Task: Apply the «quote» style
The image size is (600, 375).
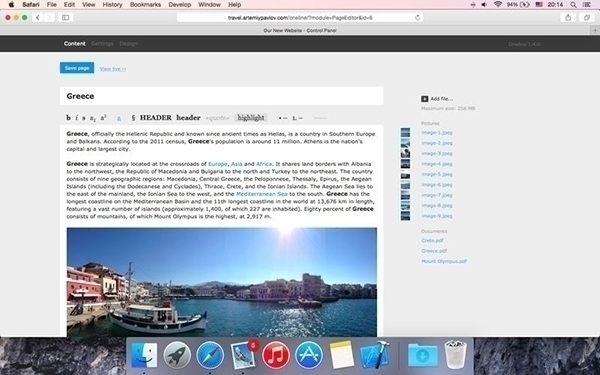Action: point(217,118)
